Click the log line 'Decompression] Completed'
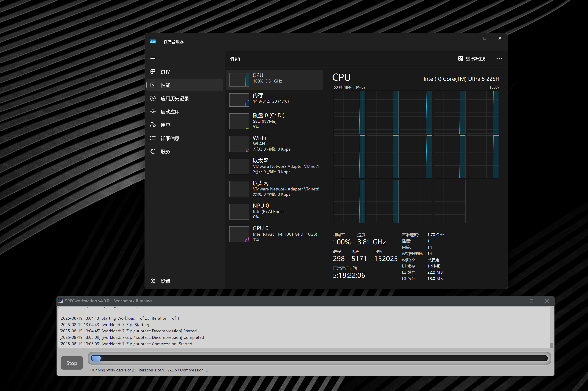Image resolution: width=588 pixels, height=391 pixels. point(132,337)
